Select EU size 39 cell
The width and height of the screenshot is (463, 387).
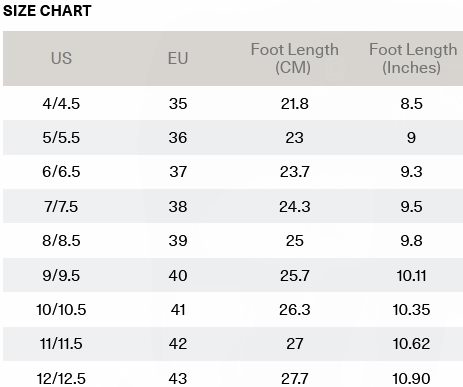click(x=178, y=241)
